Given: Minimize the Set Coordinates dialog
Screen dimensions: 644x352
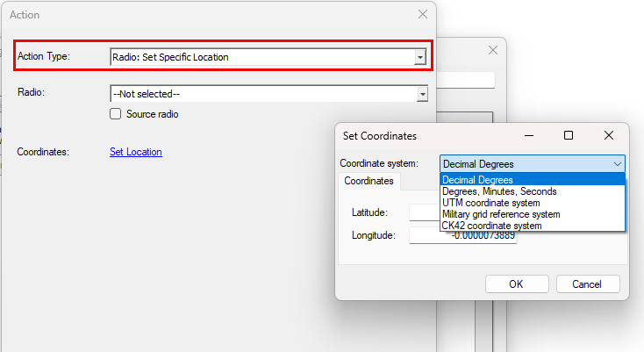Looking at the screenshot, I should tap(528, 135).
